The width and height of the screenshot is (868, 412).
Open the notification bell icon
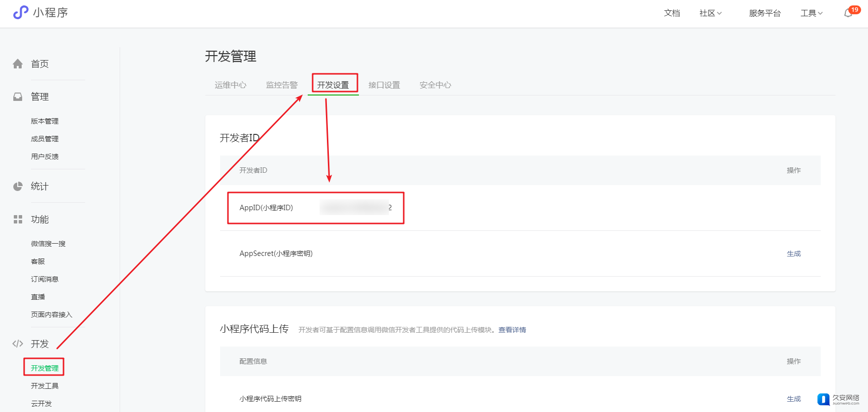tap(848, 13)
